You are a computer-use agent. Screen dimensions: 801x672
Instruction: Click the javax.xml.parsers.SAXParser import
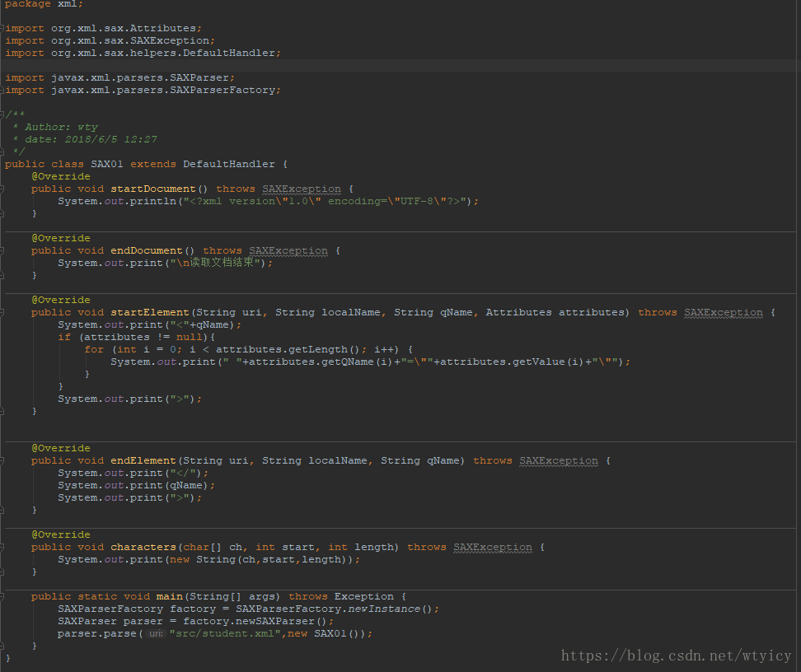120,77
